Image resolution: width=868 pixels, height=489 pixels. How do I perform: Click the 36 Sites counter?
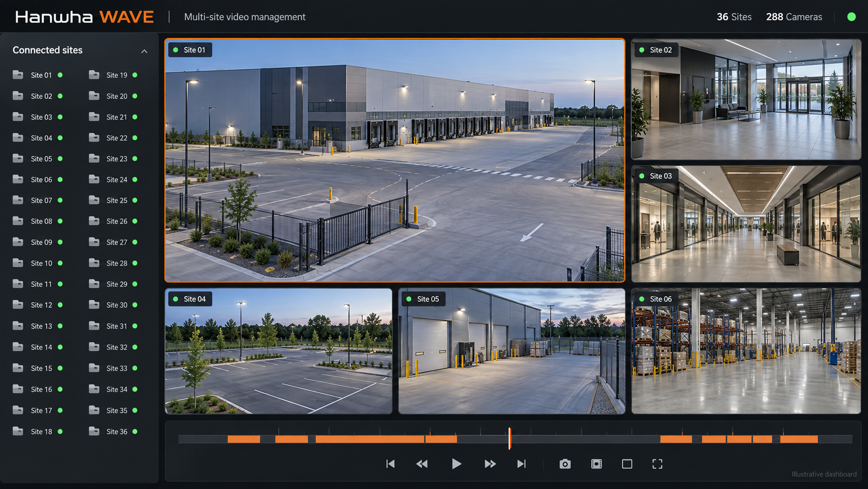coord(734,17)
